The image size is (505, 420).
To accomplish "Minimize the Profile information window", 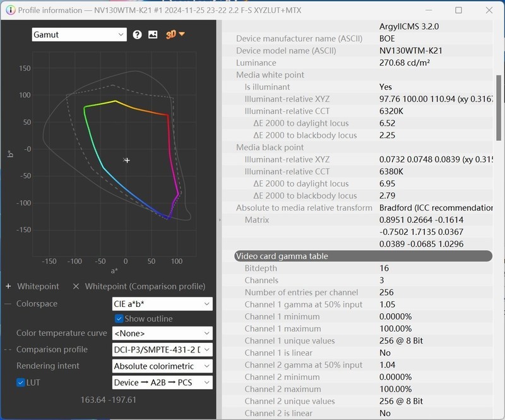I will click(429, 10).
